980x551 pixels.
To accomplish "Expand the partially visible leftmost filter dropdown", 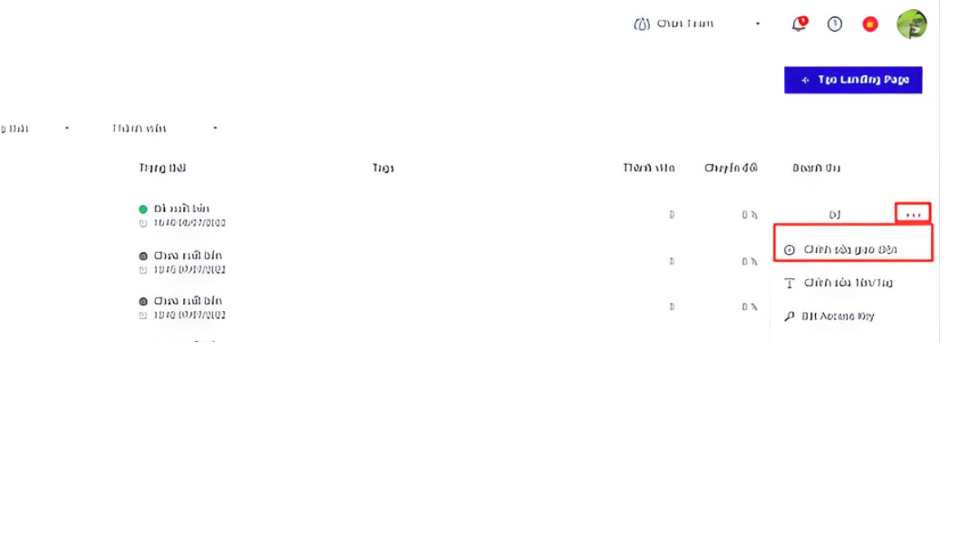I will click(x=67, y=128).
